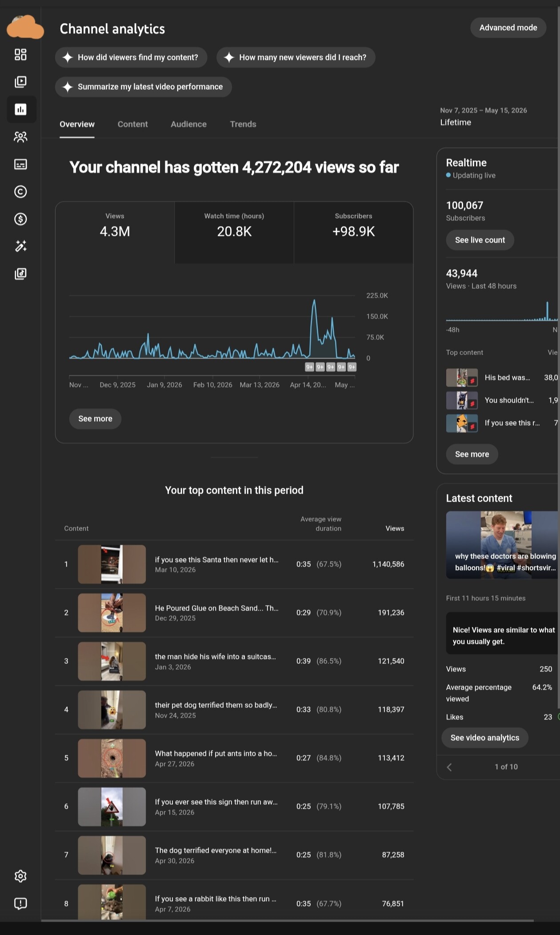Click title 'What happened if put ants into a ho...'
The image size is (560, 935).
click(x=216, y=753)
